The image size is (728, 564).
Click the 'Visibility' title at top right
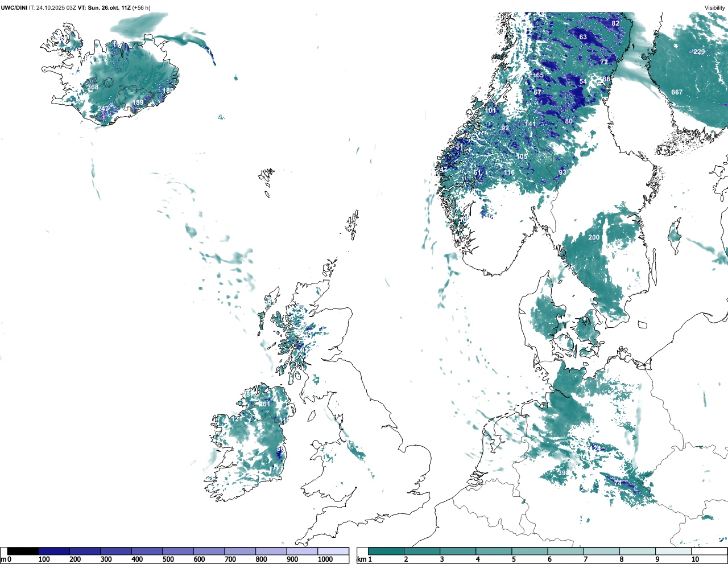point(715,8)
